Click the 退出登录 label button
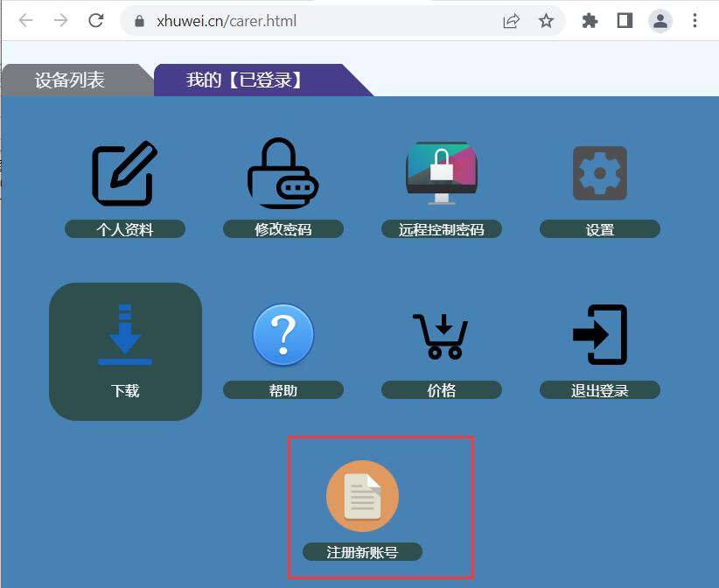 click(x=600, y=390)
